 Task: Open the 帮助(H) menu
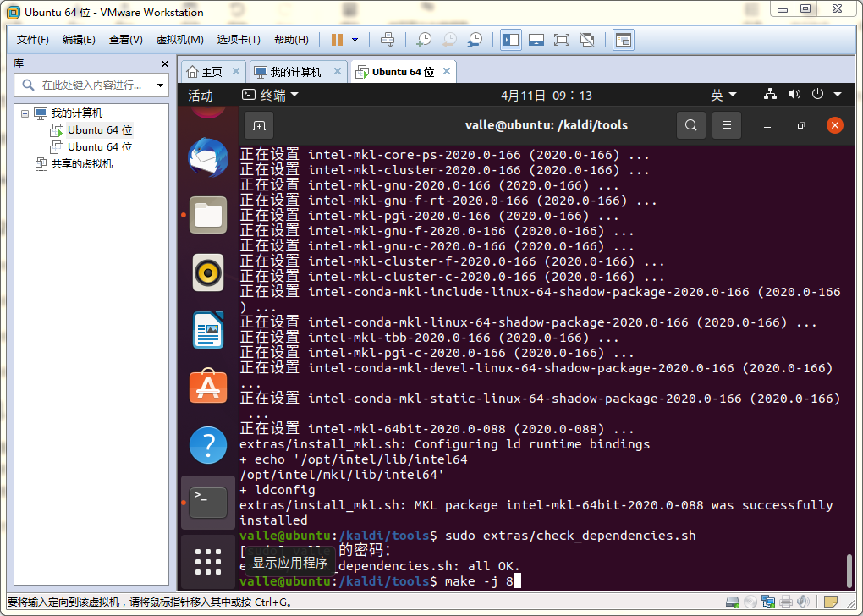[291, 40]
